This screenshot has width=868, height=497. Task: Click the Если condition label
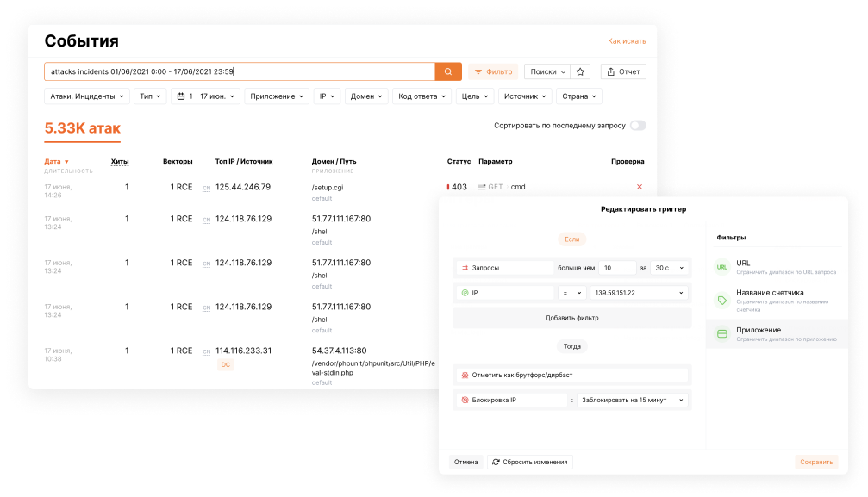click(x=571, y=239)
